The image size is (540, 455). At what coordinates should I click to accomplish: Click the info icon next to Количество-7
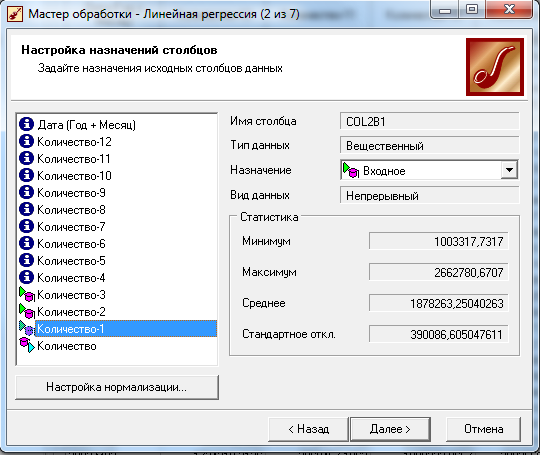tap(27, 226)
